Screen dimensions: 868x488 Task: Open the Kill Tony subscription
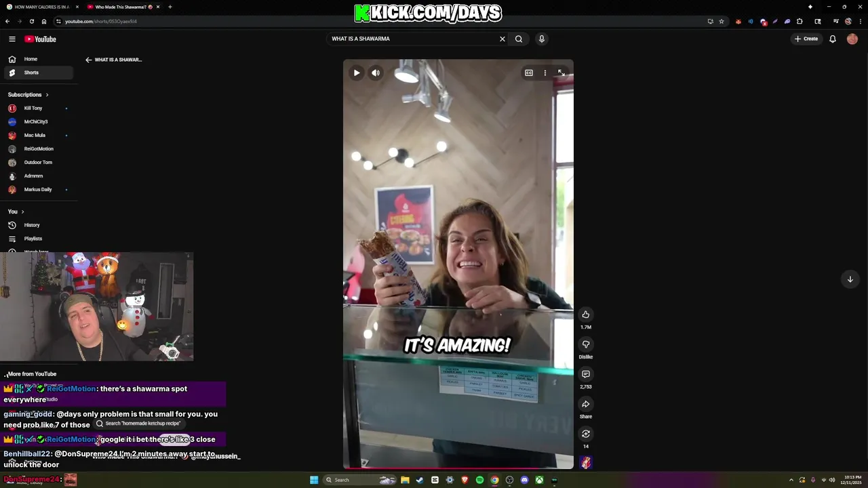point(39,108)
